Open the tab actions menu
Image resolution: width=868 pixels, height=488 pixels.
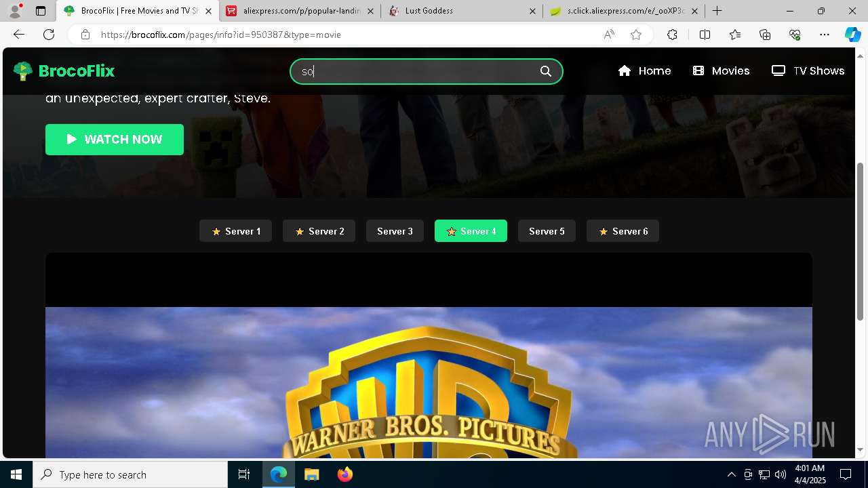[41, 11]
